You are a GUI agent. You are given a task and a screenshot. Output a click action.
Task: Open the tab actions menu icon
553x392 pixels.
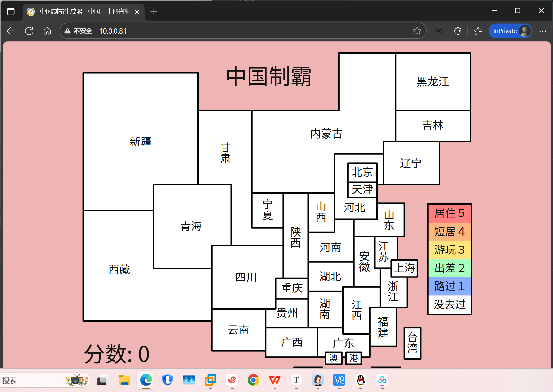pos(11,12)
